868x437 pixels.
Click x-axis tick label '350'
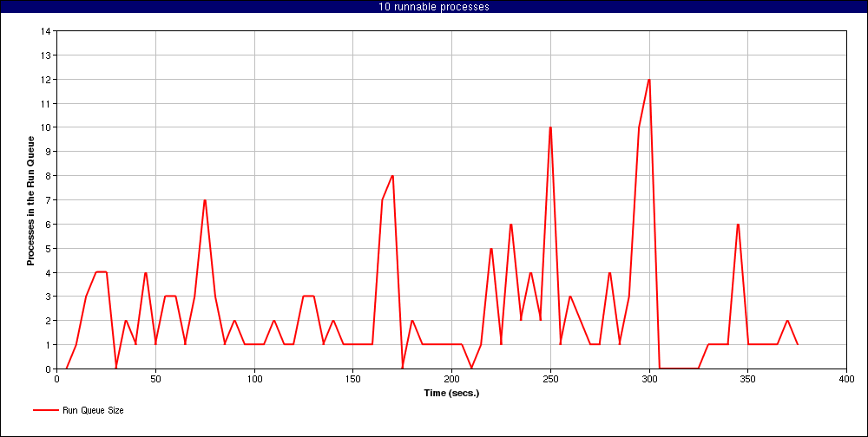(x=748, y=380)
